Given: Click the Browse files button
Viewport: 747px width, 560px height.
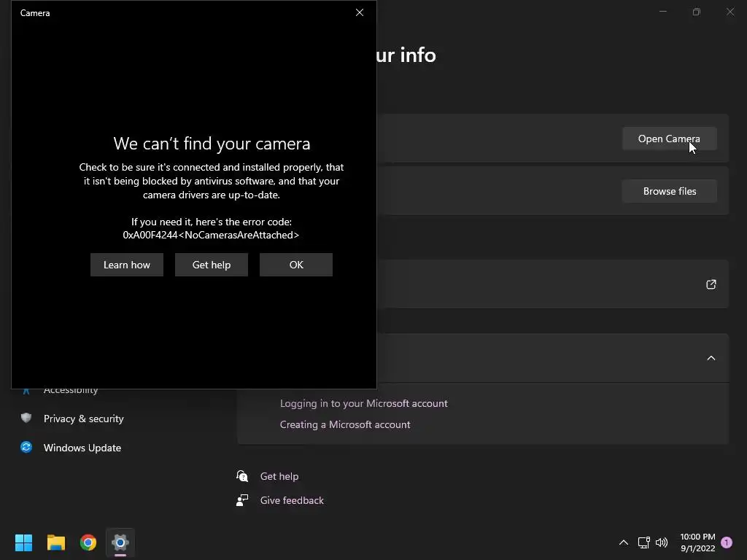Looking at the screenshot, I should coord(670,191).
